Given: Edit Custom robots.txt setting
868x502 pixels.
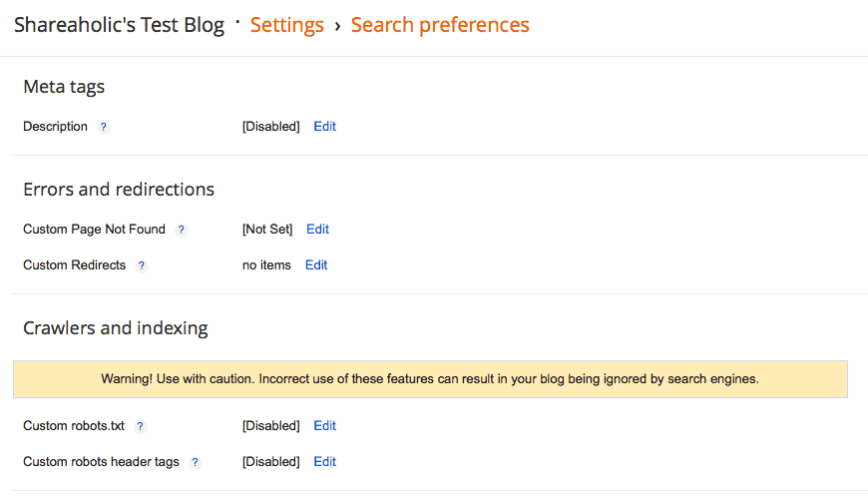Looking at the screenshot, I should point(325,425).
